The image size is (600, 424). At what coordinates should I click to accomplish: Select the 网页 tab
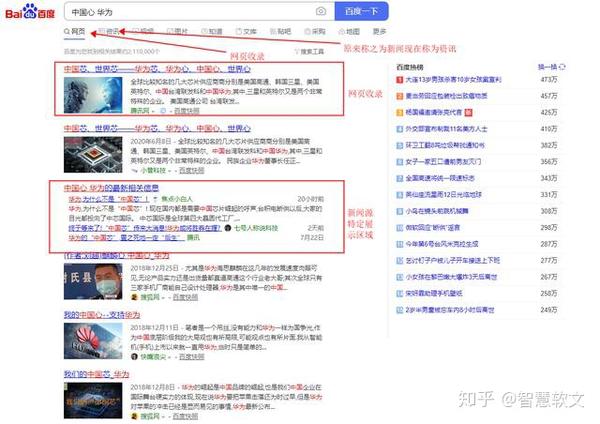tap(75, 31)
